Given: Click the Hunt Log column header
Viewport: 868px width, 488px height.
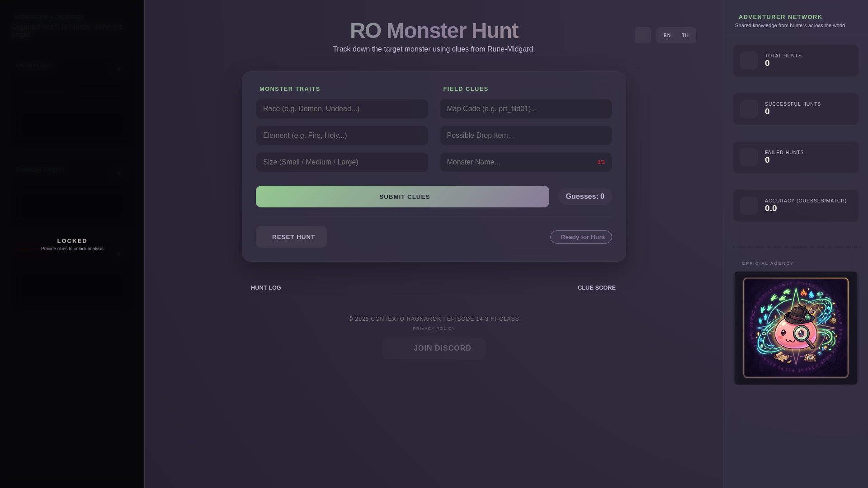Looking at the screenshot, I should coord(266,288).
